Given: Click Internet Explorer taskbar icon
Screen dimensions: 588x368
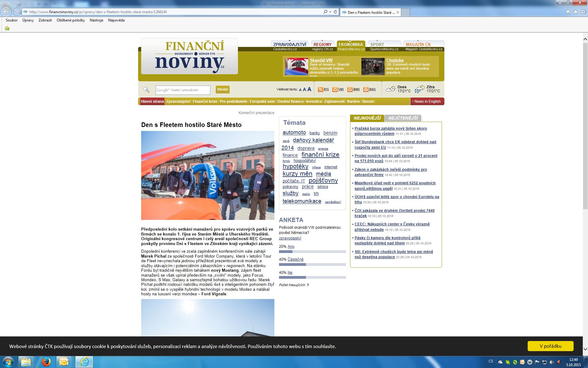Looking at the screenshot, I should point(84,362).
